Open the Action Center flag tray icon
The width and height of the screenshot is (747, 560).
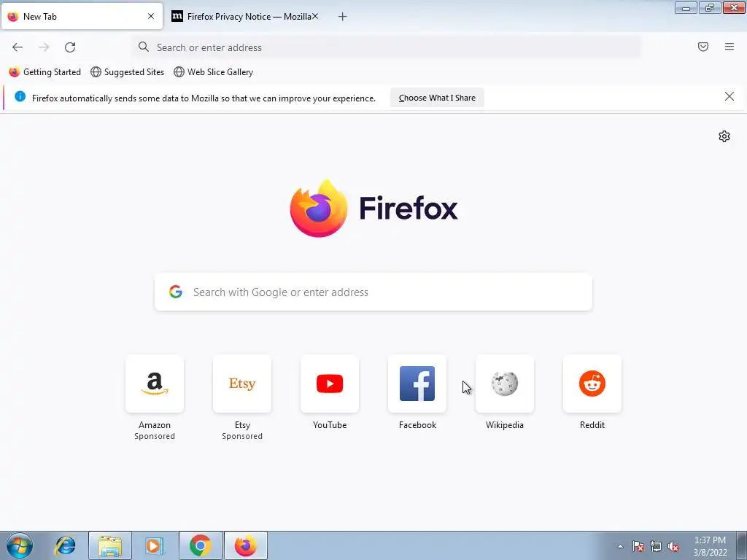coord(638,546)
